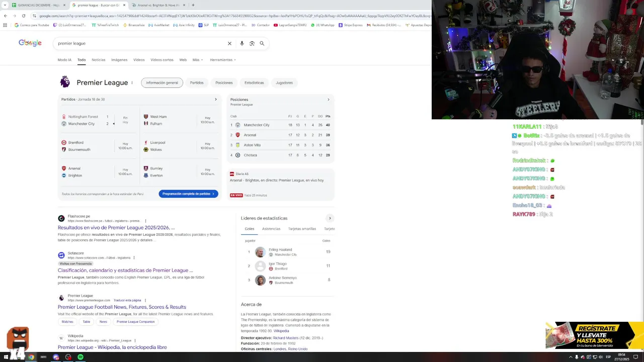Open the West Ham vs Fulham match
Image resolution: width=644 pixels, height=362 pixels.
(x=180, y=120)
